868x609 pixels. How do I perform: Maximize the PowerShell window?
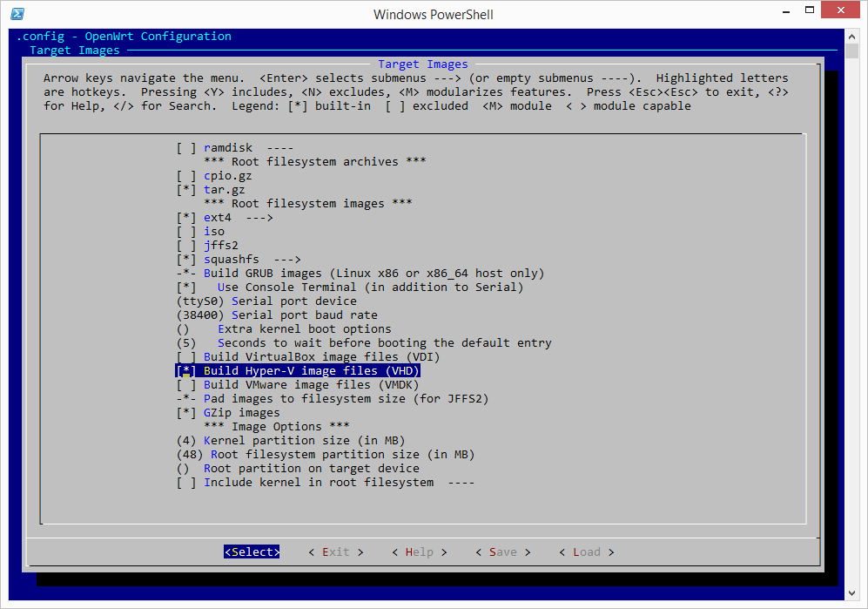(x=810, y=10)
